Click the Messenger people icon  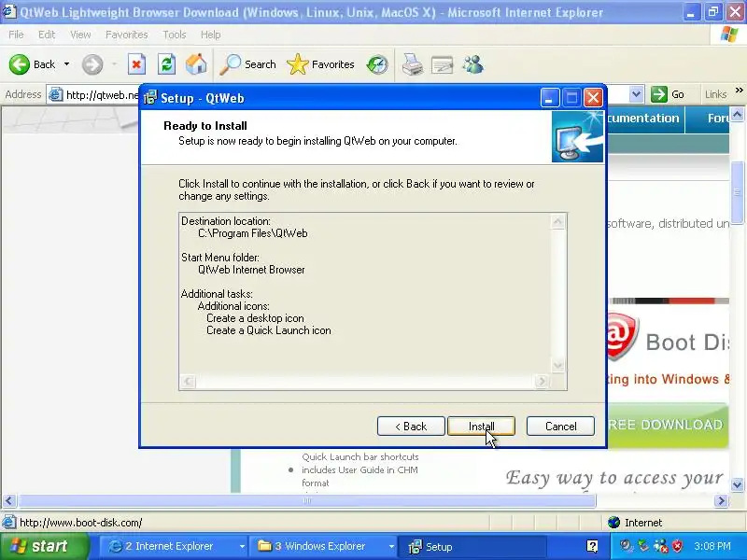[473, 64]
